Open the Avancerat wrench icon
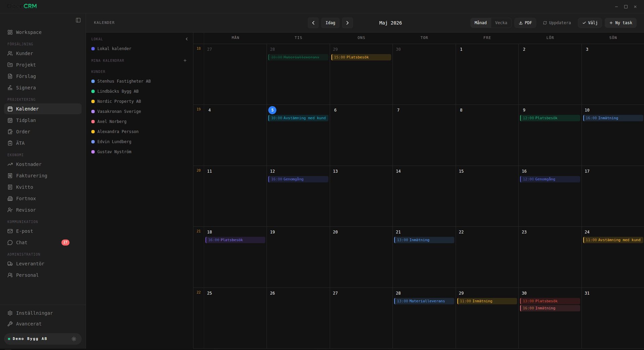 point(10,324)
